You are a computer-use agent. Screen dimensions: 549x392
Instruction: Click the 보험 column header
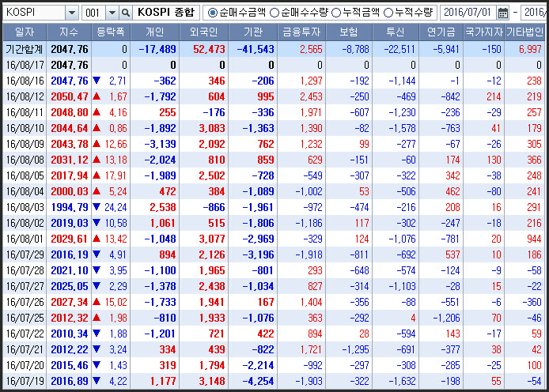(x=349, y=32)
